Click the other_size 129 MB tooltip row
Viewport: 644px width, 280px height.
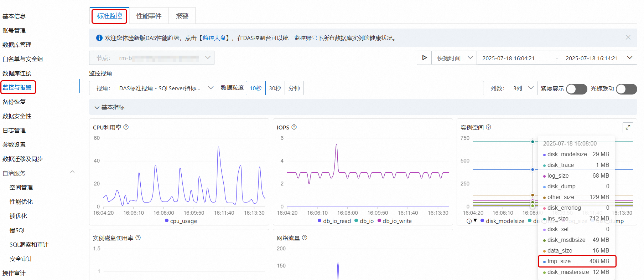coord(576,197)
